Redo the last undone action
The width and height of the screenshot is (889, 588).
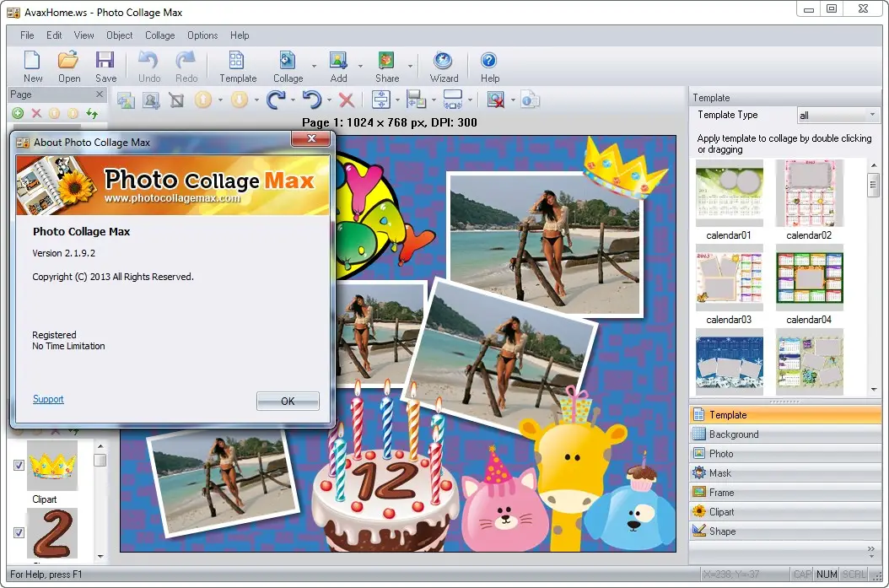[x=186, y=67]
